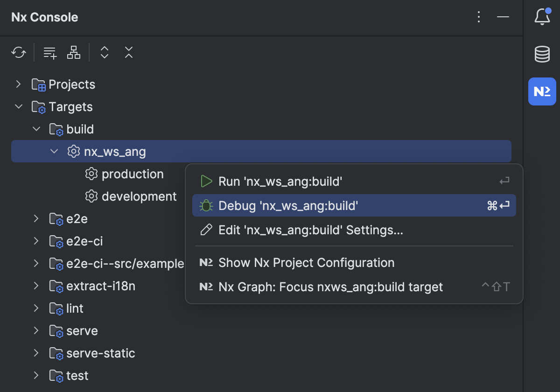Screen dimensions: 560x392
Task: Refresh the Nx workspace
Action: (x=18, y=52)
